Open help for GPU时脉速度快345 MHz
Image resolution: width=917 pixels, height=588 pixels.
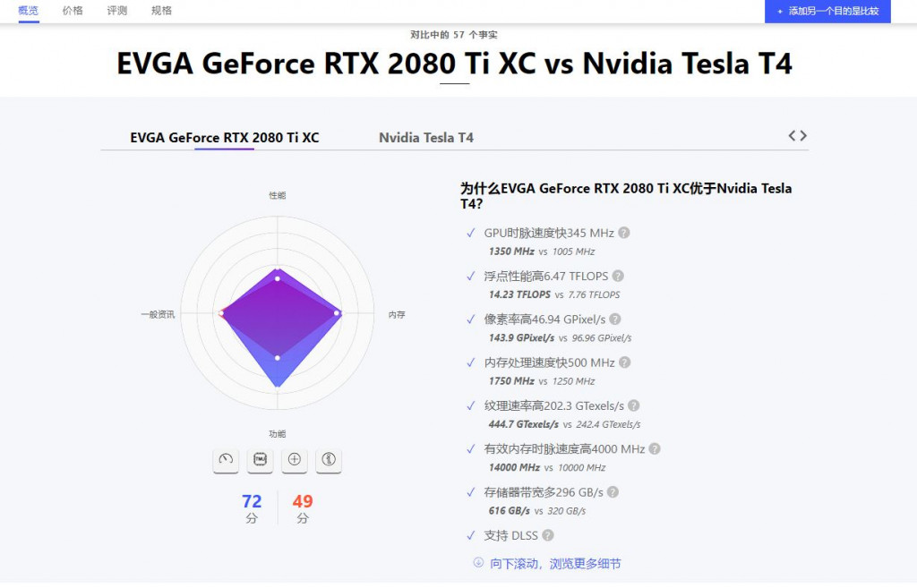624,233
